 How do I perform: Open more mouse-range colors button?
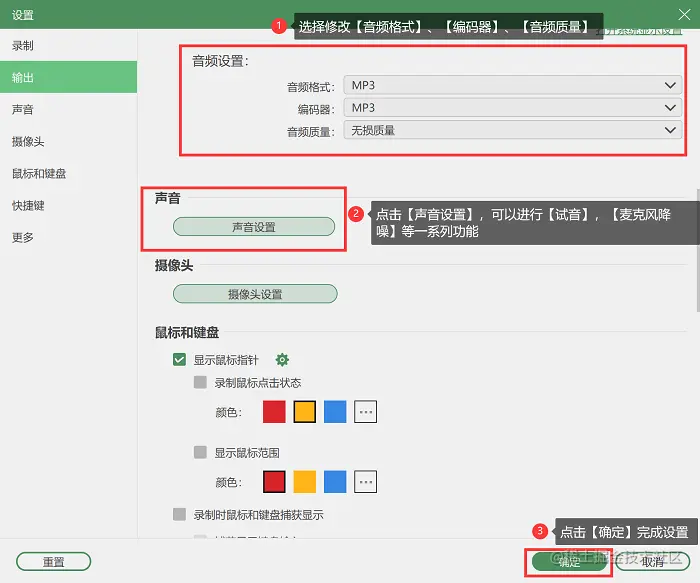[x=366, y=482]
